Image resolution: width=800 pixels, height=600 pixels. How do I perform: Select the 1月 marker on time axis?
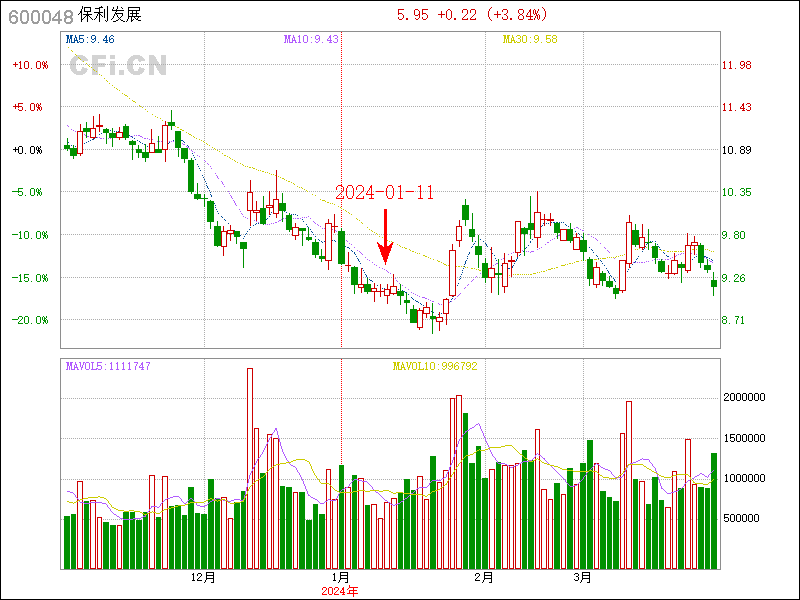point(340,578)
